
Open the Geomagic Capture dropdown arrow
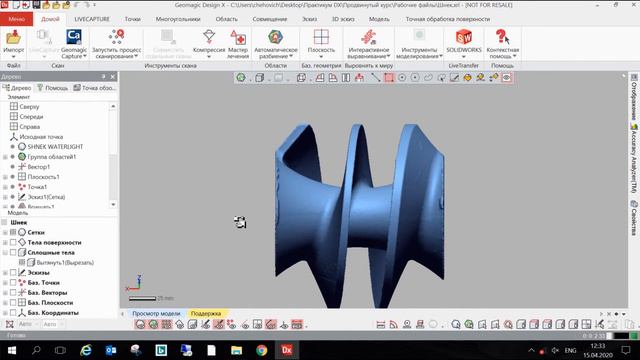(x=84, y=56)
